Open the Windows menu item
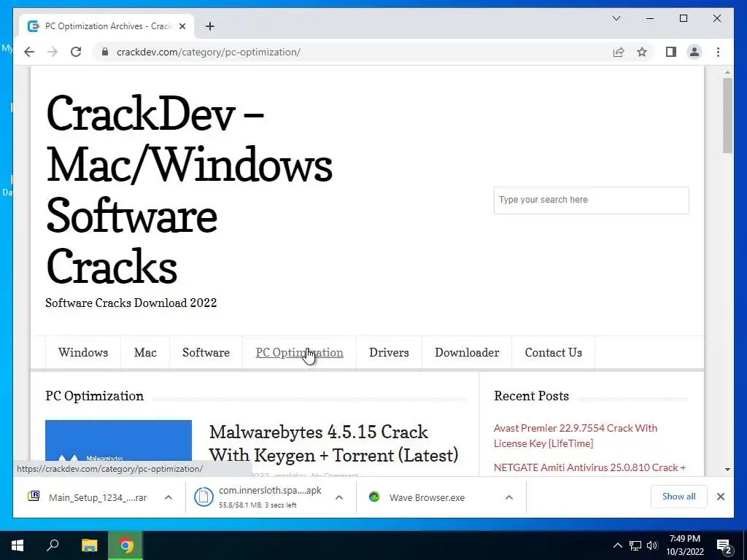 83,352
